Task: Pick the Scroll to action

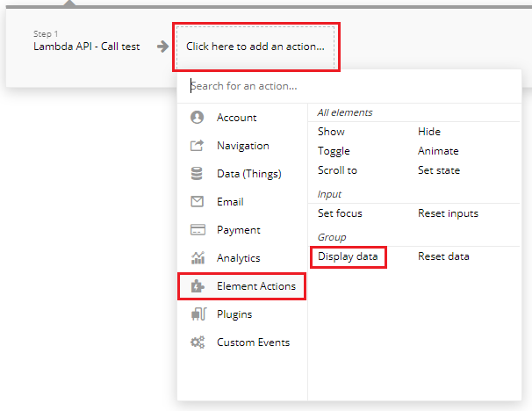Action: pos(337,170)
